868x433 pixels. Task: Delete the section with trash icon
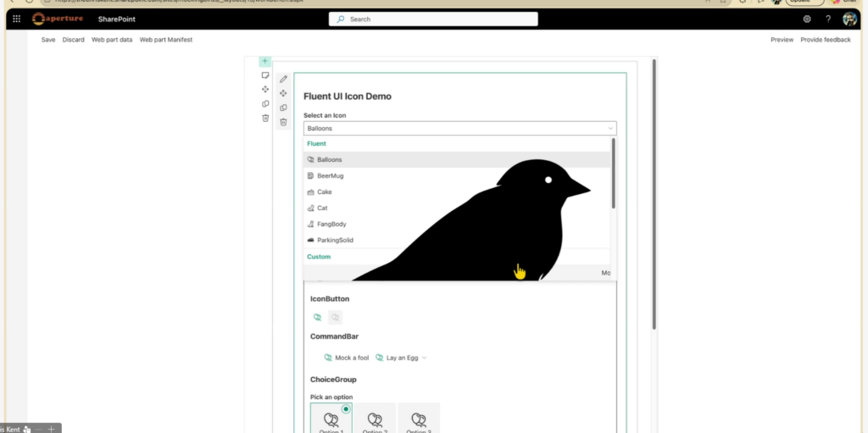[x=265, y=118]
